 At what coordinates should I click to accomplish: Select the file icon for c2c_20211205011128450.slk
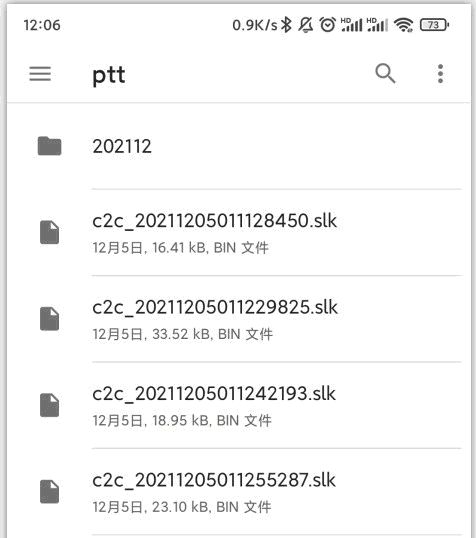pyautogui.click(x=49, y=232)
